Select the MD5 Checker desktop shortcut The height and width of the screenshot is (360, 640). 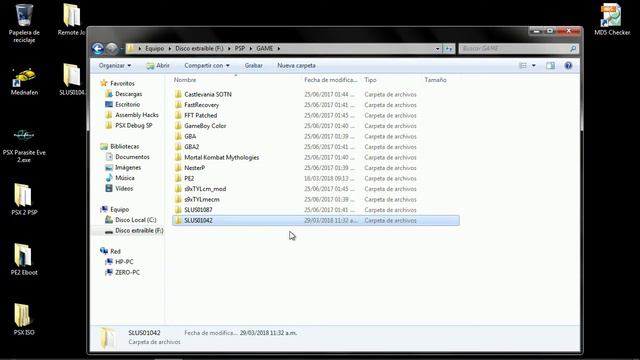pos(612,20)
